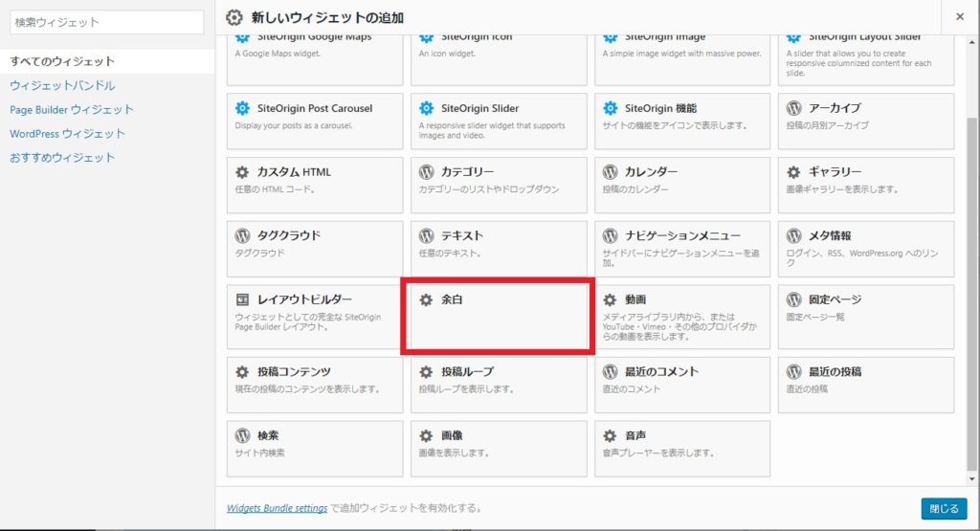Screen dimensions: 980x531
Task: Click the WordPress icon beside アーカイブ
Action: pyautogui.click(x=793, y=108)
